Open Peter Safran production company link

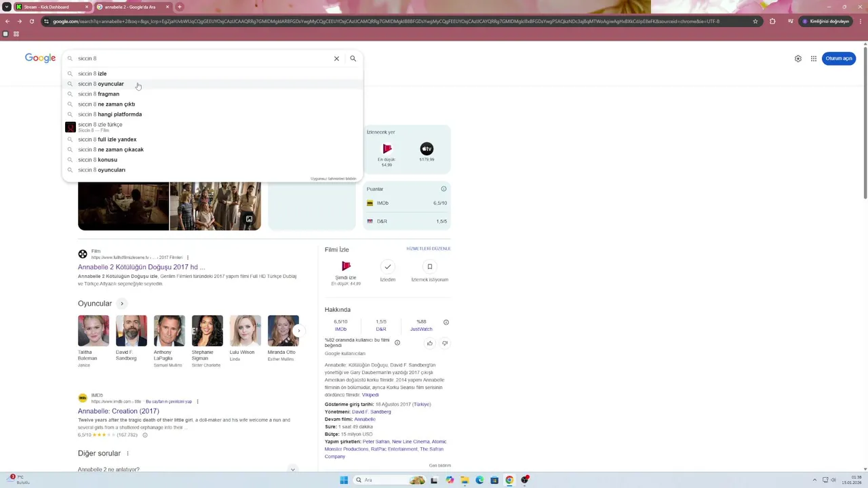(x=376, y=441)
